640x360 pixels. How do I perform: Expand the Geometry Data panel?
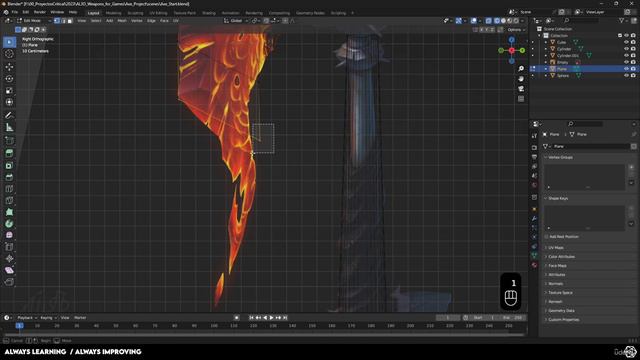pyautogui.click(x=561, y=311)
